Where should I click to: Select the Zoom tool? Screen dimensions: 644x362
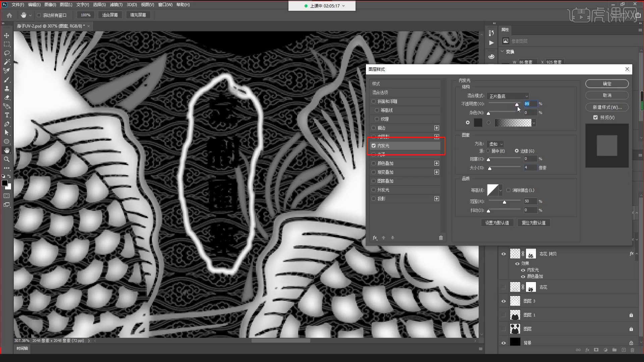(x=7, y=159)
